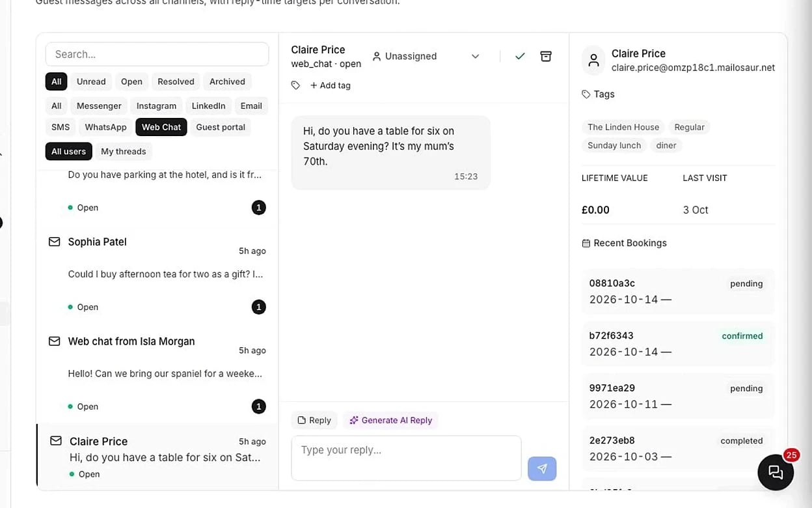Open the Unassigned assignee dropdown
This screenshot has width=812, height=508.
point(426,57)
